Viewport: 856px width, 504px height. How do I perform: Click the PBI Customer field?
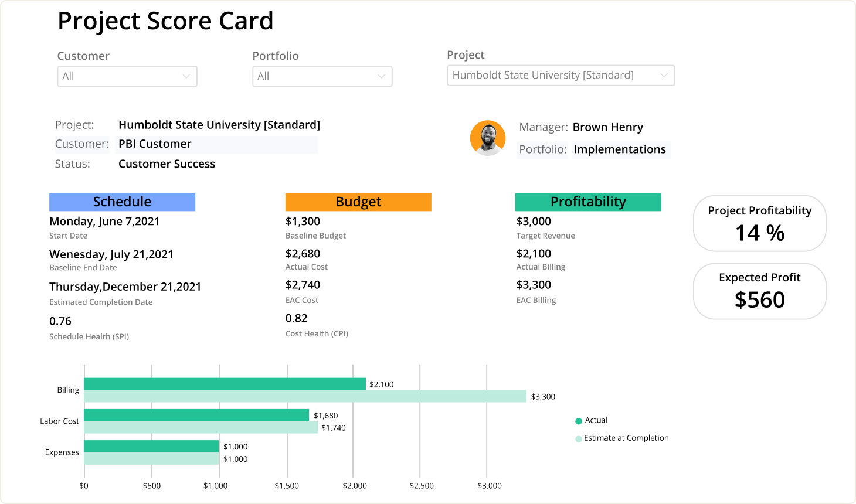click(155, 144)
